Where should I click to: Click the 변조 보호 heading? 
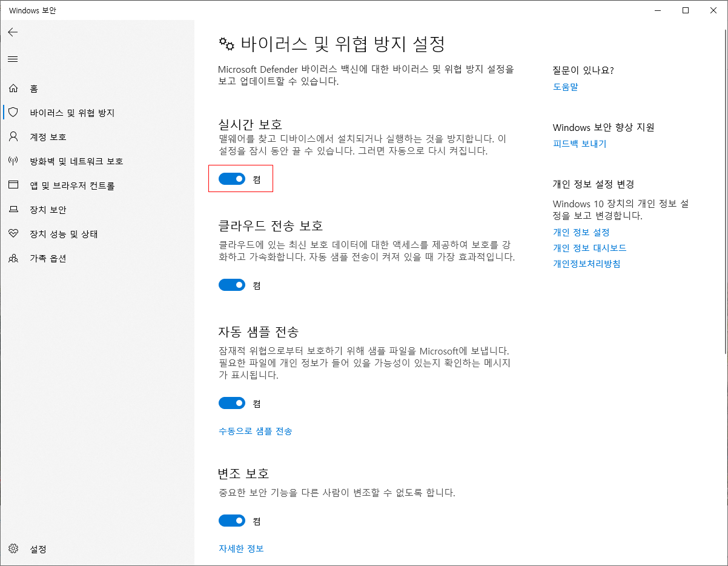tap(243, 473)
